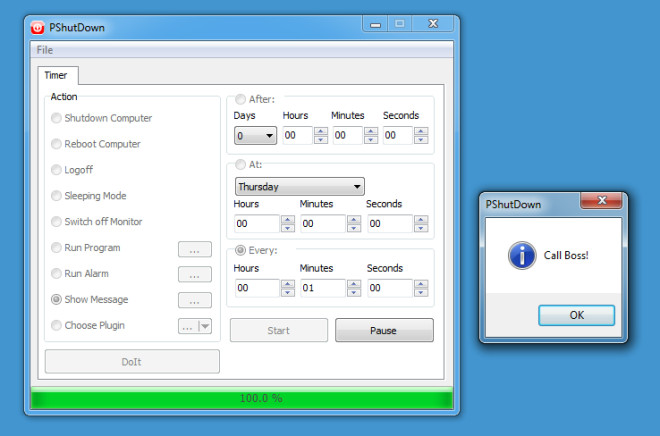
Task: Decrease After Minutes with down arrow
Action: coord(371,140)
